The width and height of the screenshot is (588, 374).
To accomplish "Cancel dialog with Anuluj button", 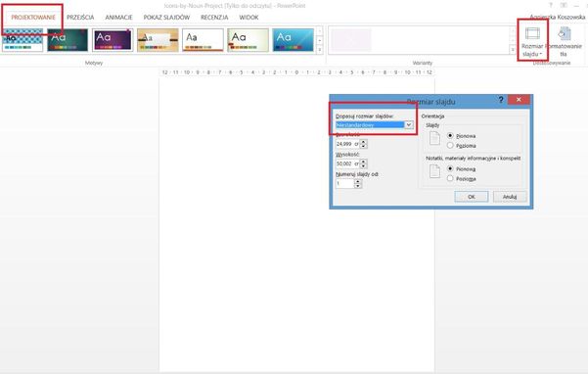I will pos(510,197).
